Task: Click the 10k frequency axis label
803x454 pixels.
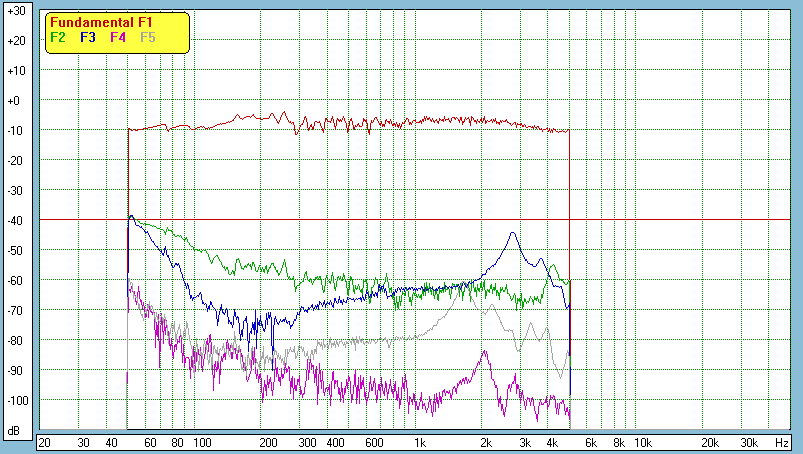Action: [643, 442]
